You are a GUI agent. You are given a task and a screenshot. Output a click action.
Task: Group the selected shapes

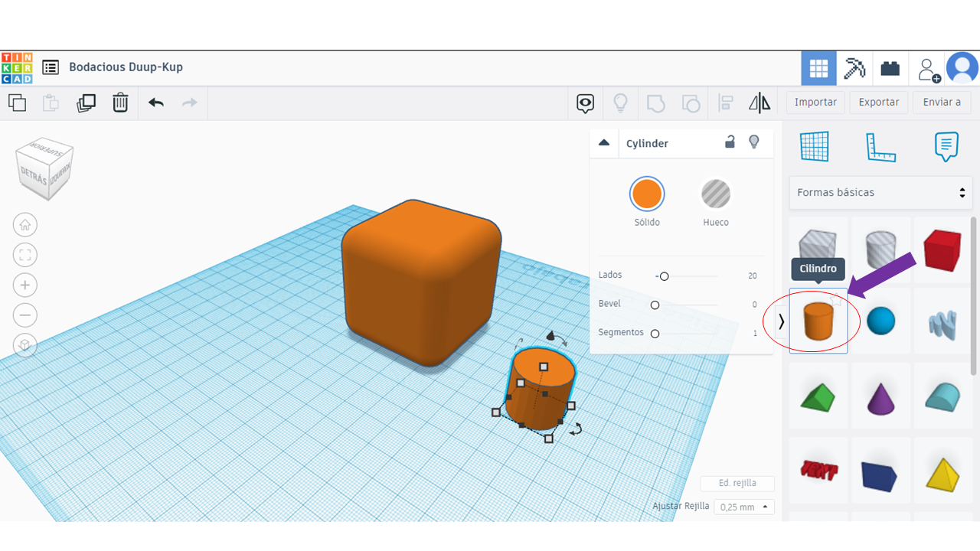tap(655, 103)
